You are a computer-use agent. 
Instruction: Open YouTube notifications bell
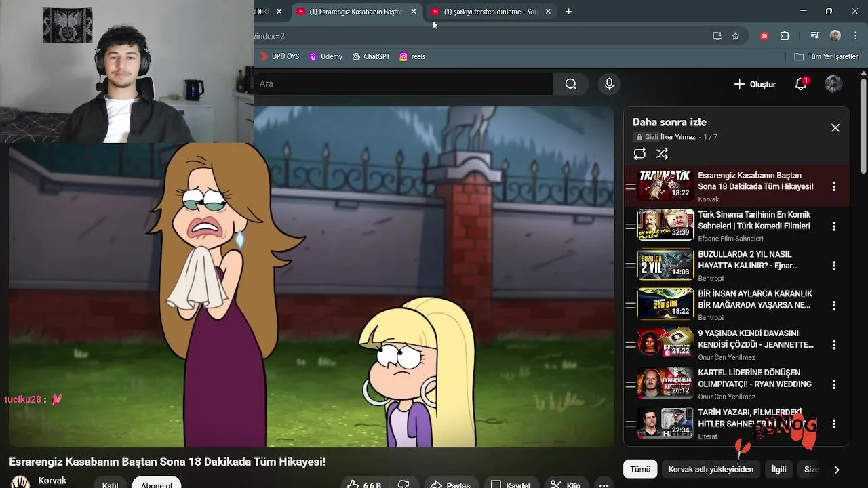[801, 84]
